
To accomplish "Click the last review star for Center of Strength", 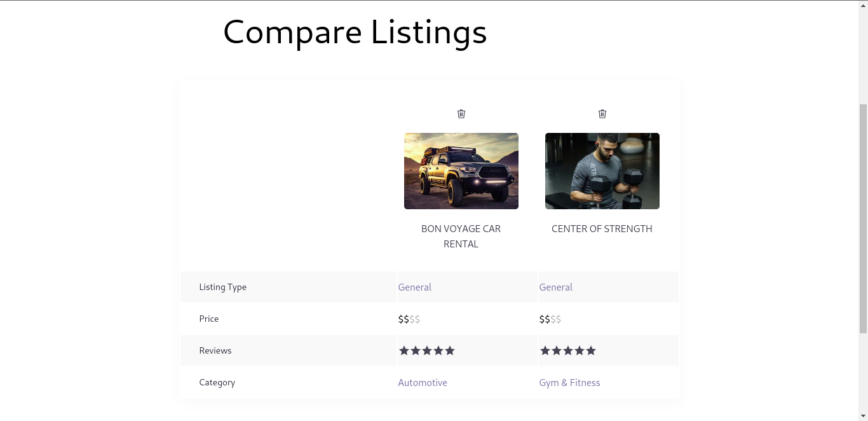I will 591,350.
